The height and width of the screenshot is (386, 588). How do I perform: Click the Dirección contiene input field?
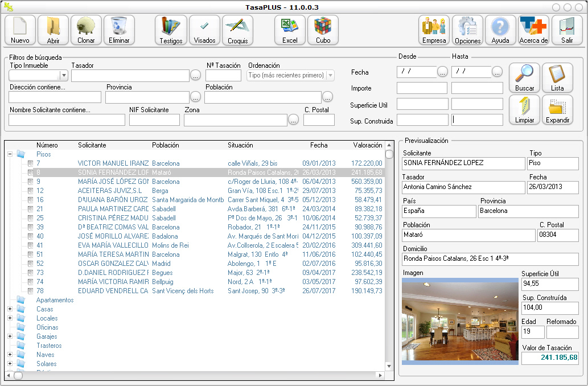(55, 97)
